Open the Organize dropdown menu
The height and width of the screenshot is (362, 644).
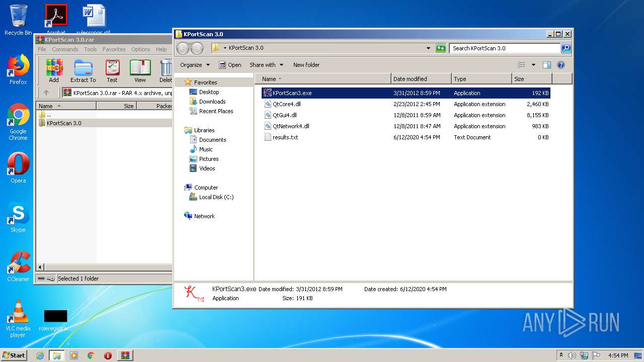tap(195, 65)
